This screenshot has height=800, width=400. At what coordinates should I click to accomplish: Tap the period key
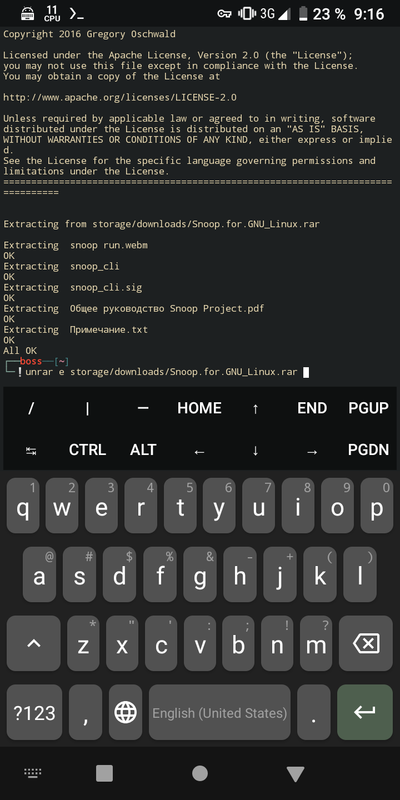[x=314, y=712]
